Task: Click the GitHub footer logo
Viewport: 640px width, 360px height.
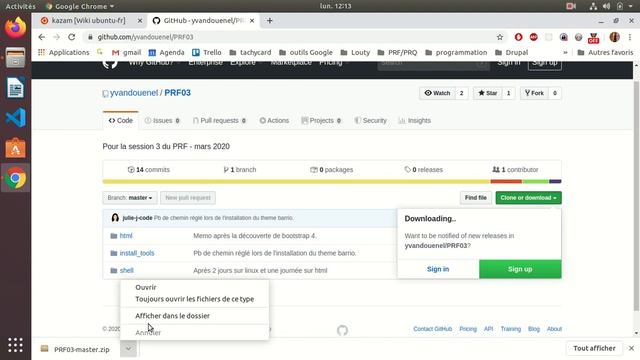Action: [x=342, y=330]
